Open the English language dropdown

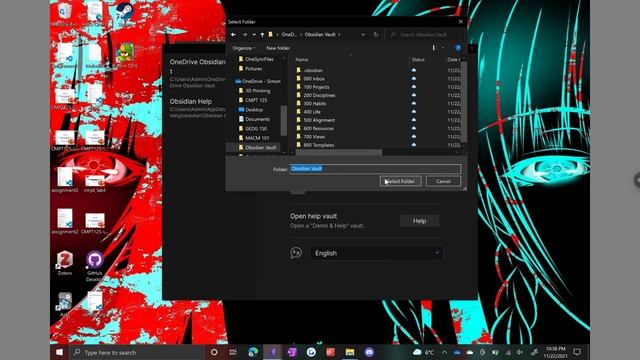point(377,253)
